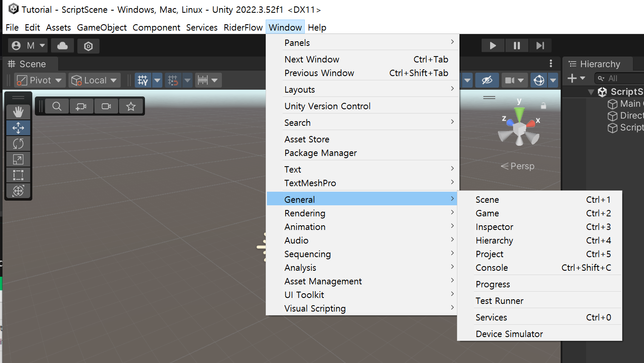Open the Assets menu
The image size is (644, 363).
(59, 28)
